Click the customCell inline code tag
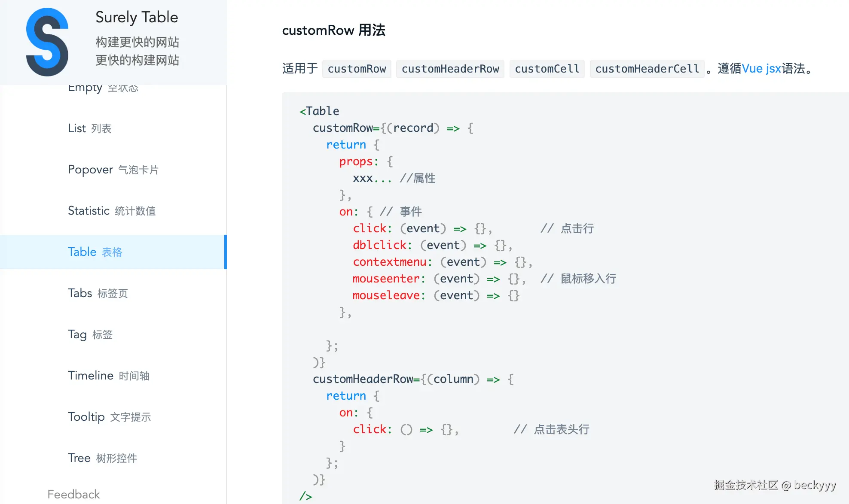This screenshot has height=504, width=849. pyautogui.click(x=547, y=69)
